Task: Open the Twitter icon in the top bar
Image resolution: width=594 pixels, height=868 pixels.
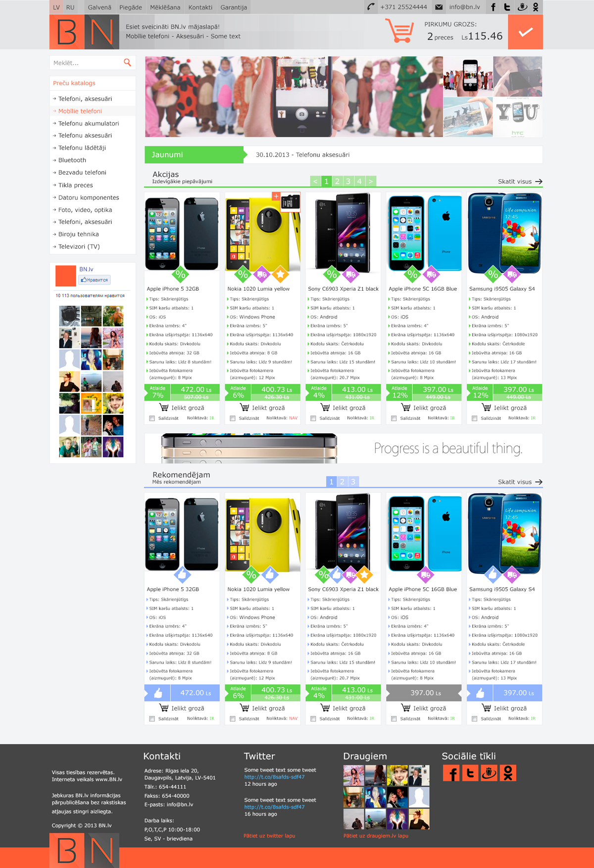Action: pos(507,7)
